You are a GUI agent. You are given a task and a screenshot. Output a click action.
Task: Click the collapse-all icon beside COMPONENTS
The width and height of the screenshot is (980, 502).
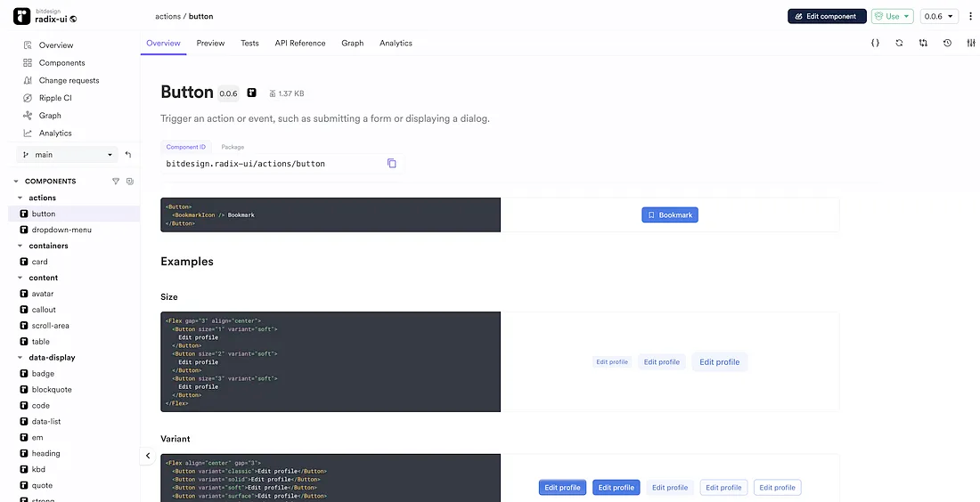130,182
